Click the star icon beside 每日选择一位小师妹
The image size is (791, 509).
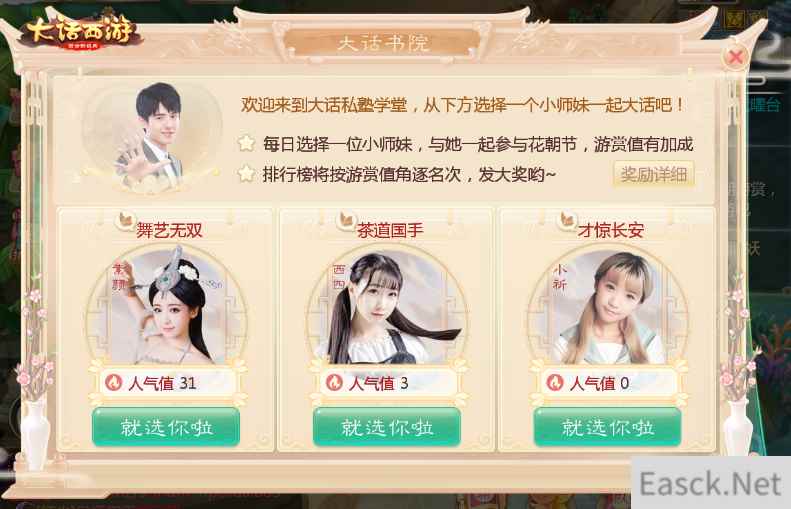[246, 144]
